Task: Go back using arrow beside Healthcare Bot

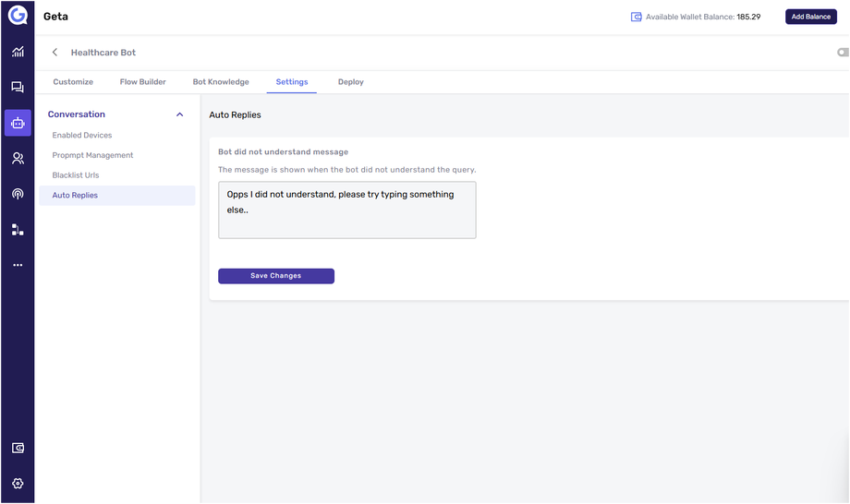Action: click(x=55, y=53)
